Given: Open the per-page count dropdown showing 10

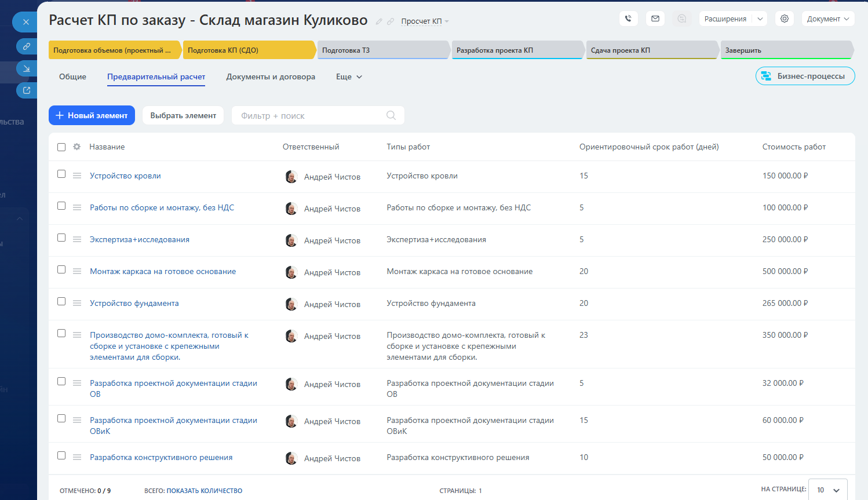Looking at the screenshot, I should click(827, 490).
